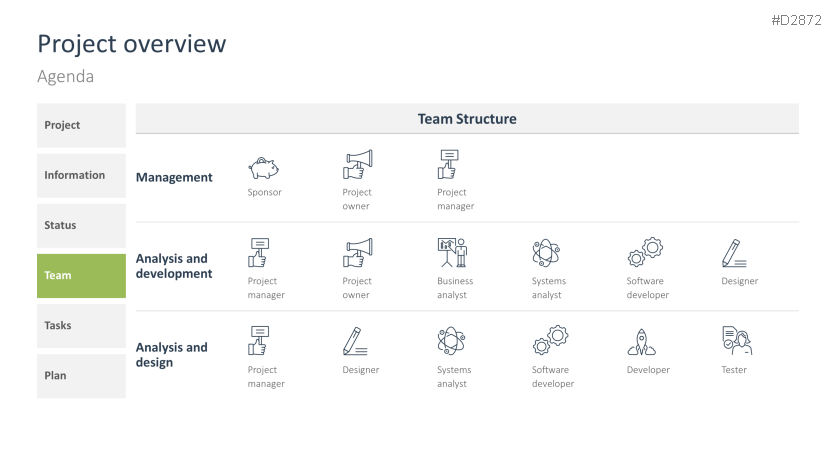
Task: Click the Developer rocket icon
Action: [641, 342]
